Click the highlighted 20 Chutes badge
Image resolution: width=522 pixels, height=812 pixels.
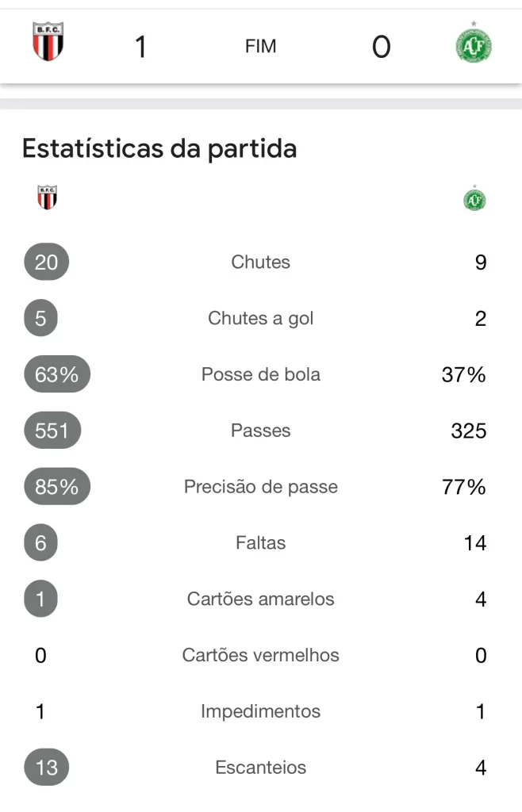(x=46, y=262)
